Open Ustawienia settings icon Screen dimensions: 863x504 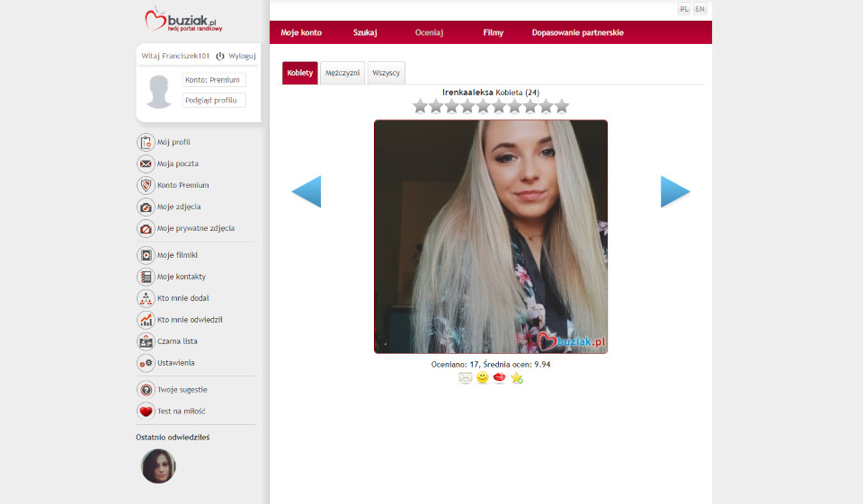coord(146,363)
